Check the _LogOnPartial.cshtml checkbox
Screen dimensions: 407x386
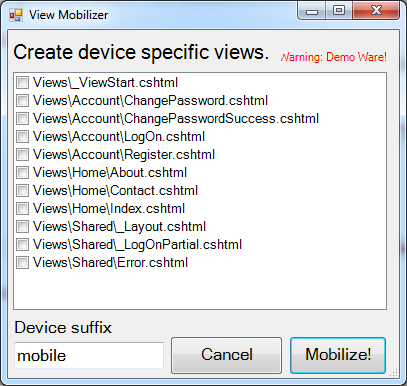click(23, 244)
